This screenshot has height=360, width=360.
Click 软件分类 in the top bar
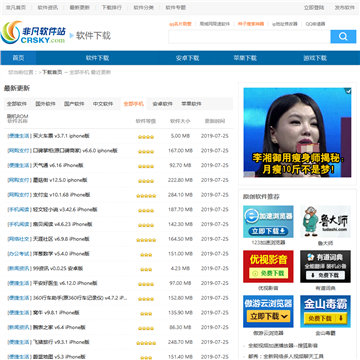coord(144,7)
